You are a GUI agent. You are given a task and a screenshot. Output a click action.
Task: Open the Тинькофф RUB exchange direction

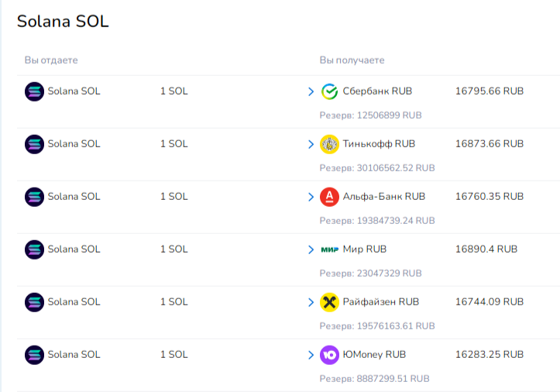pos(379,143)
